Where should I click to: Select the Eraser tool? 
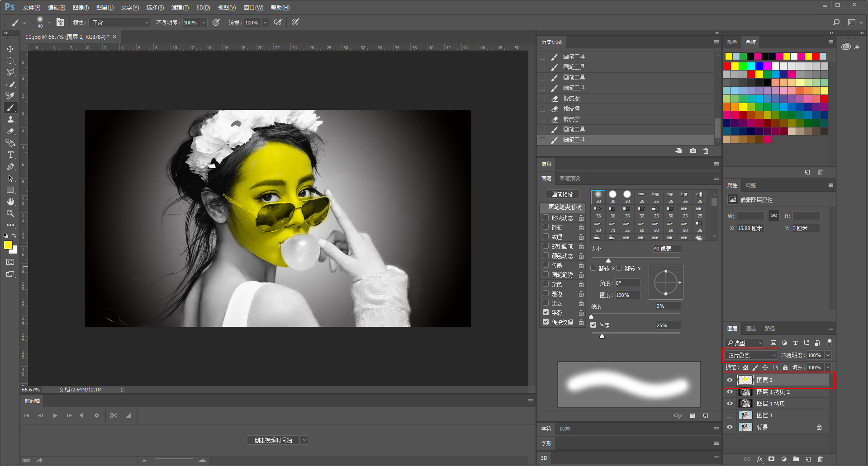tap(10, 131)
